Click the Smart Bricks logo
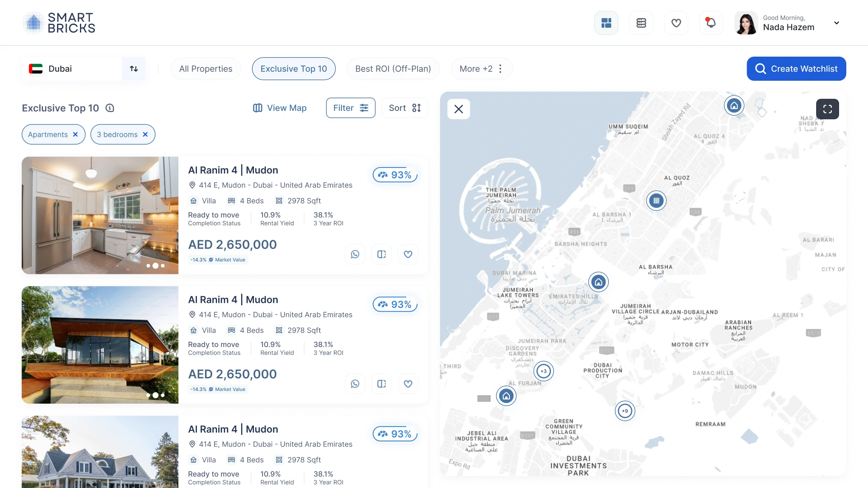Image resolution: width=868 pixels, height=488 pixels. click(59, 22)
